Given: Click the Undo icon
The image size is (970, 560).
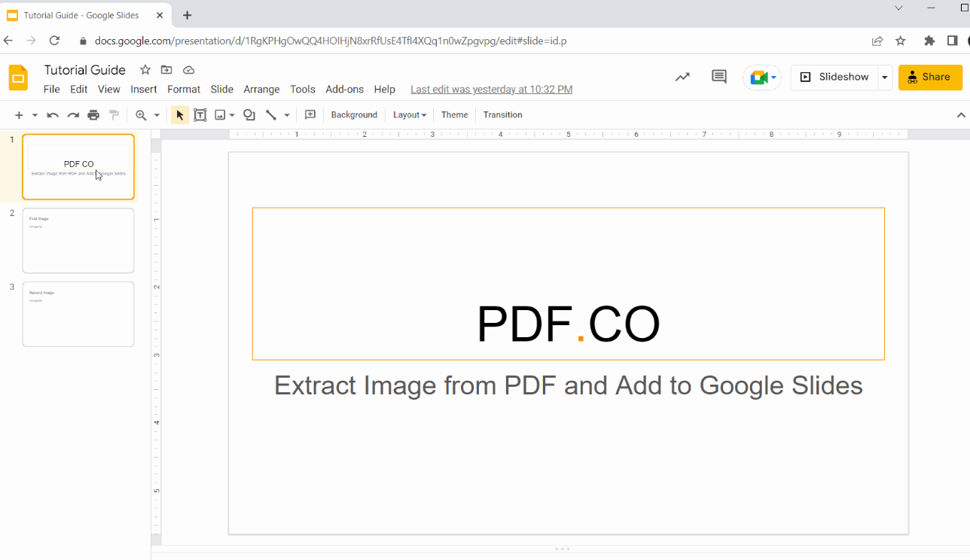Looking at the screenshot, I should [51, 114].
